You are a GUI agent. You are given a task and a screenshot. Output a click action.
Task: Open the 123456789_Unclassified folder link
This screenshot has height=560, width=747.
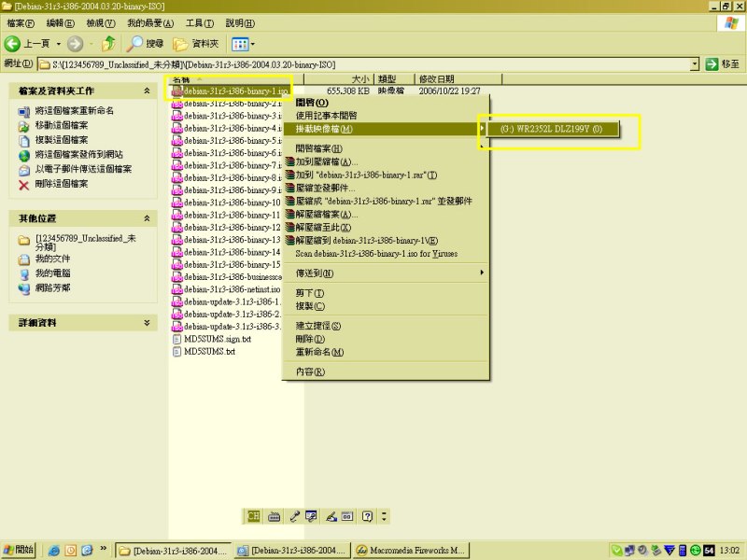(86, 242)
